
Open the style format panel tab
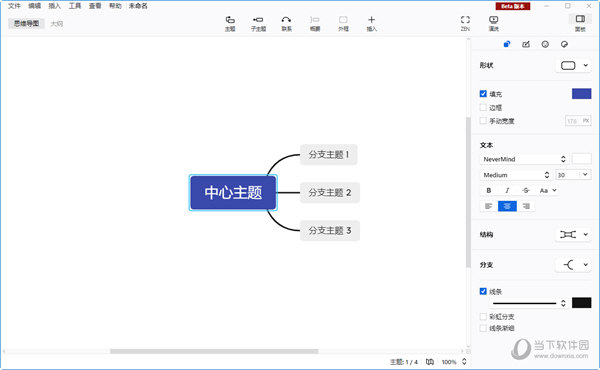pos(507,44)
